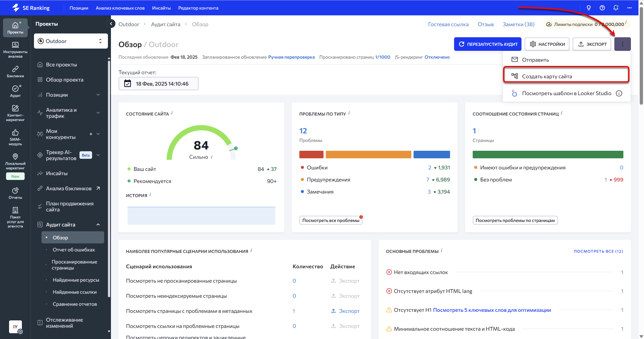Open Позиции in top navigation
The image size is (644, 339).
tap(79, 8)
